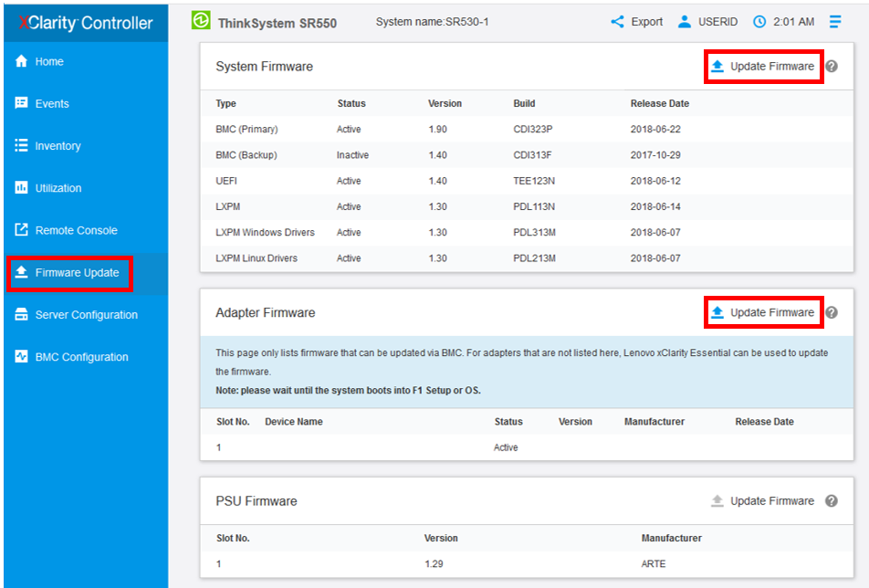Launch Remote Console from sidebar
This screenshot has height=588, width=869.
click(76, 230)
